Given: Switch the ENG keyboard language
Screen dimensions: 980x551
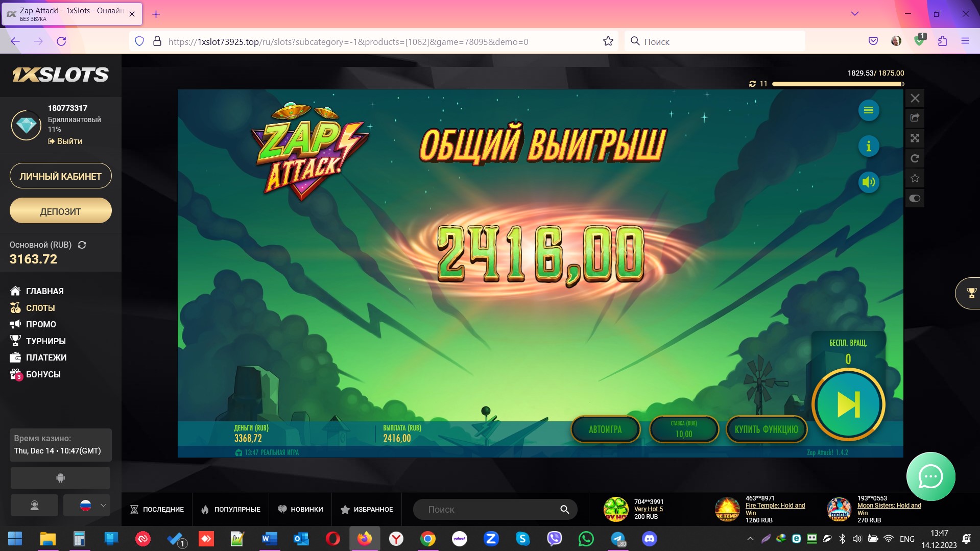Looking at the screenshot, I should (x=907, y=539).
